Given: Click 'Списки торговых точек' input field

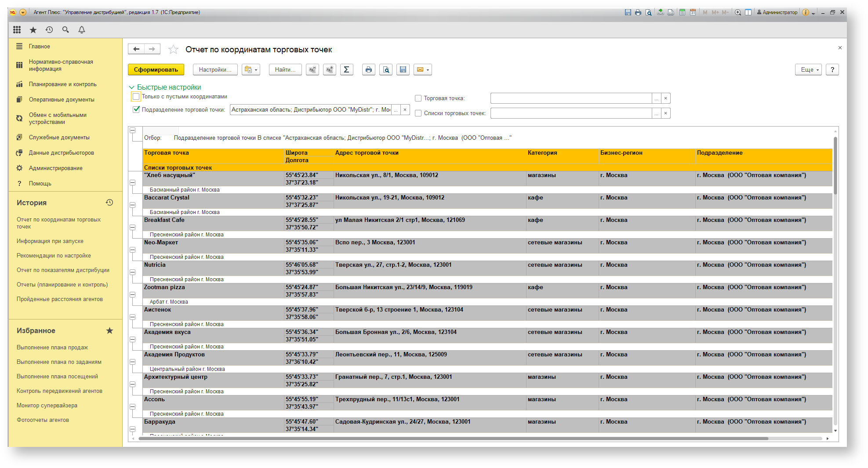Looking at the screenshot, I should pos(571,113).
